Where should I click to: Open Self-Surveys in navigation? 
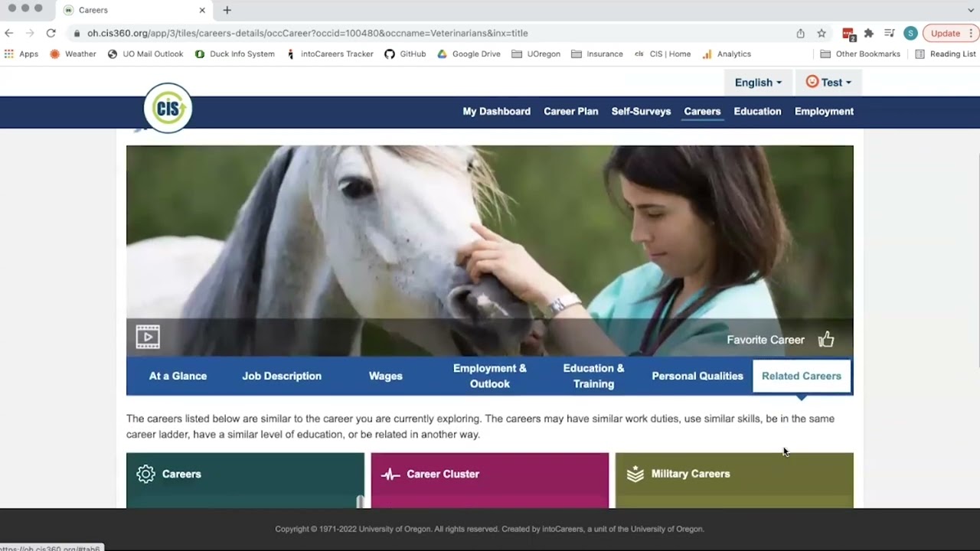tap(641, 112)
